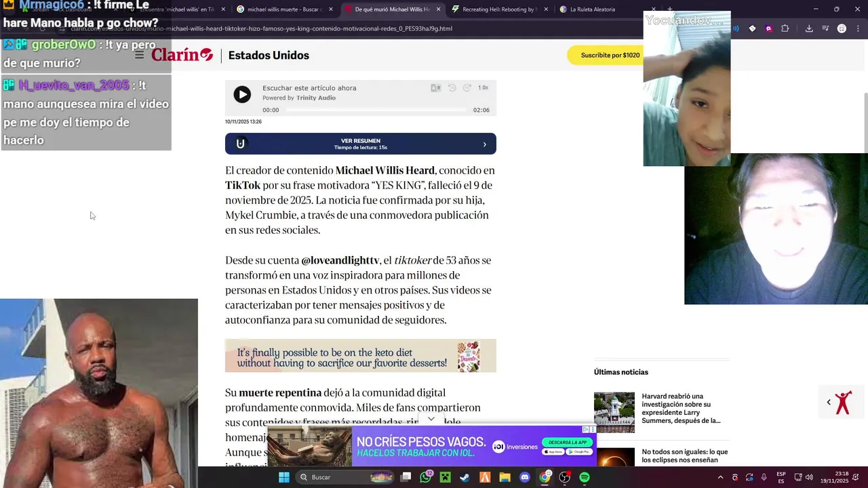Viewport: 868px width, 488px height.
Task: Open WhatsApp from taskbar
Action: (x=425, y=477)
